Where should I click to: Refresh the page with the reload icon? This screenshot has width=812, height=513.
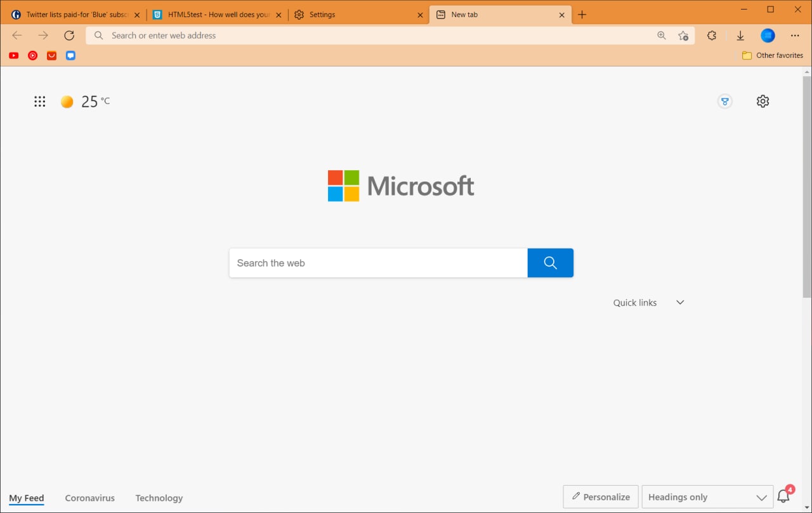coord(69,36)
